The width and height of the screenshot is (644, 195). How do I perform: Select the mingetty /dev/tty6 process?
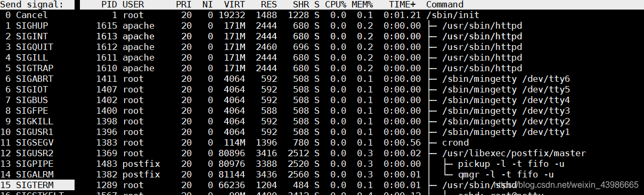click(x=362, y=79)
